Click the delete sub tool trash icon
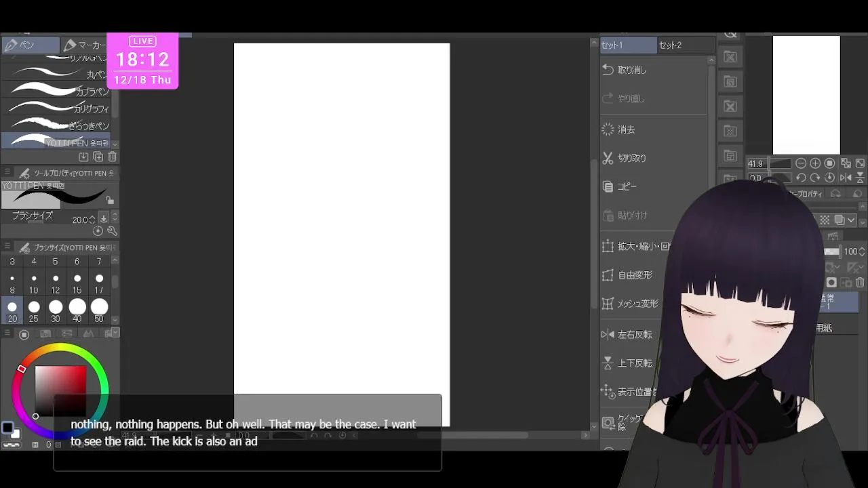Image resolution: width=868 pixels, height=488 pixels. click(x=113, y=157)
